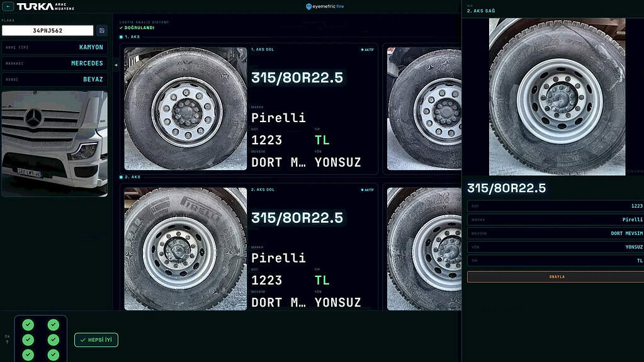Click tire size 315/80R22.5 on 2. AKS SOL
This screenshot has height=362, width=644.
[297, 218]
